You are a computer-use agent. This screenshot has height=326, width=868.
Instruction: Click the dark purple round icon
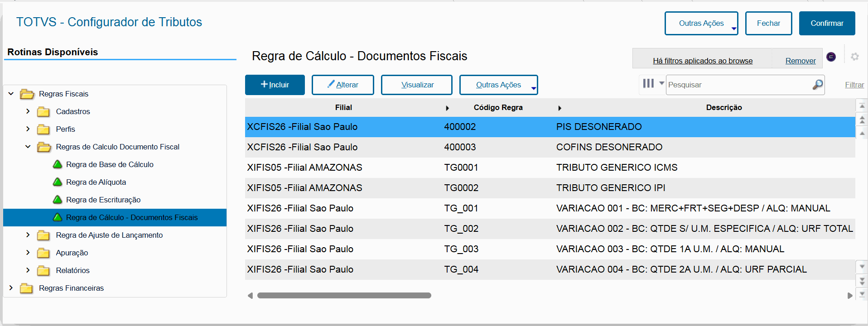coord(831,57)
